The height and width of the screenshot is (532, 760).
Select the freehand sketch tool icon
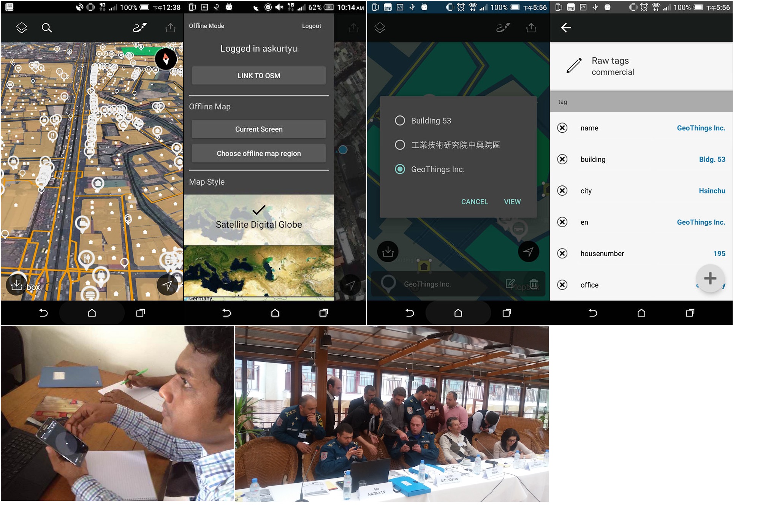pyautogui.click(x=139, y=27)
